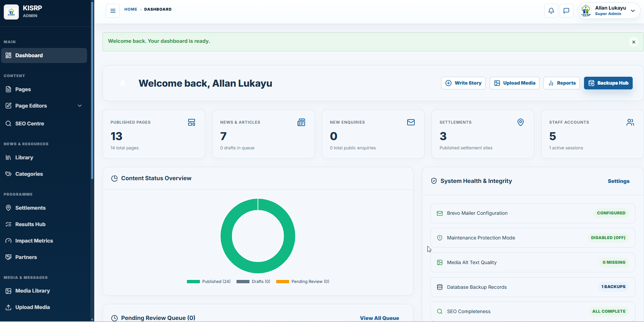The height and width of the screenshot is (322, 644).
Task: Click Pending Review Queue clock icon
Action: point(114,318)
